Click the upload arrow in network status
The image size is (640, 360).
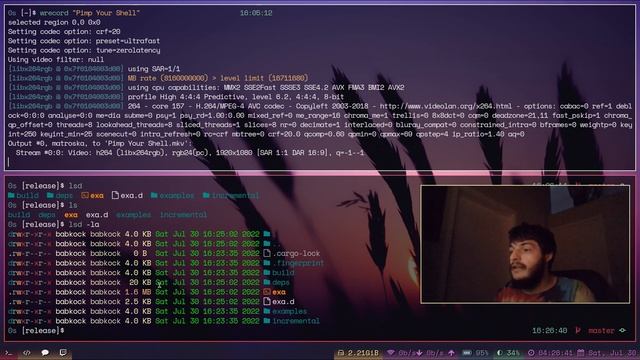(451, 353)
